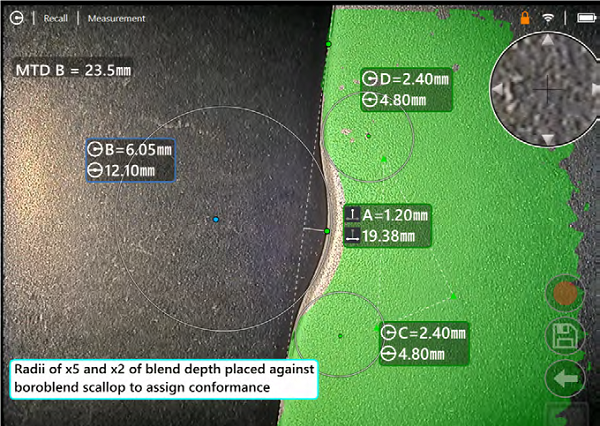Select the D=2.40mm measurement label
This screenshot has width=600, height=426.
[x=406, y=89]
